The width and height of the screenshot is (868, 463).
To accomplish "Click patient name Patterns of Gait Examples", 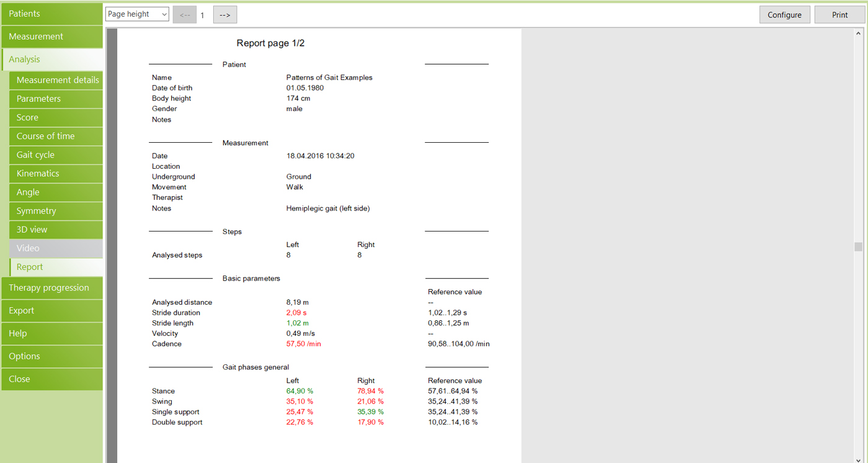I will point(329,78).
